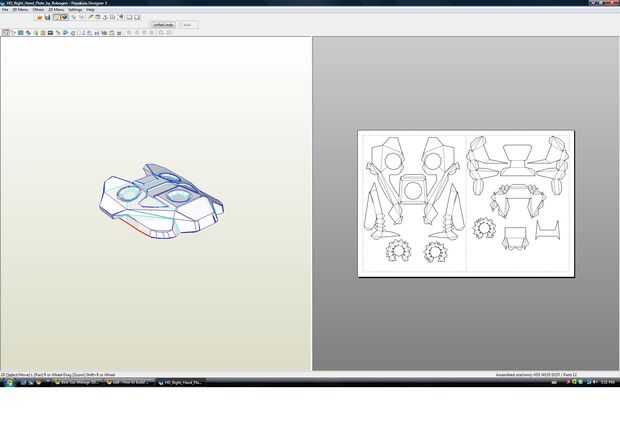Click the dark black rectangle toolbar icon

50,33
